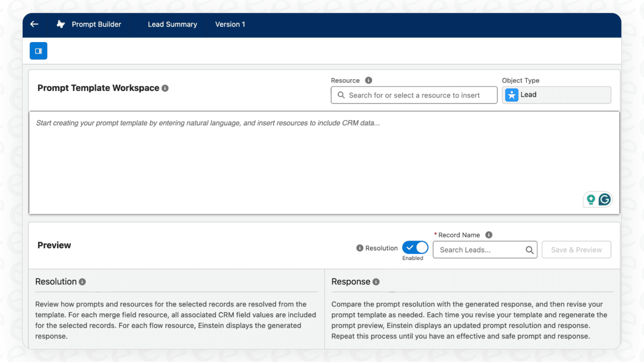
Task: Click the magnifier icon in Record Name search
Action: point(529,250)
